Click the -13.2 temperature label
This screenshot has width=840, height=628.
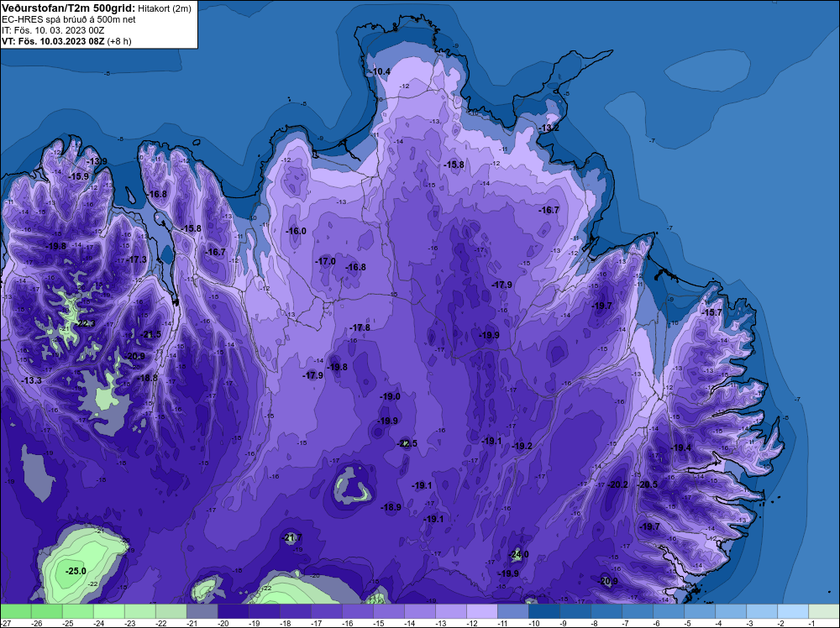point(549,128)
